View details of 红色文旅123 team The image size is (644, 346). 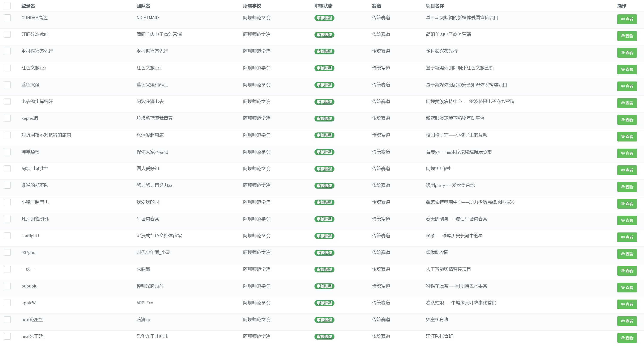point(627,69)
